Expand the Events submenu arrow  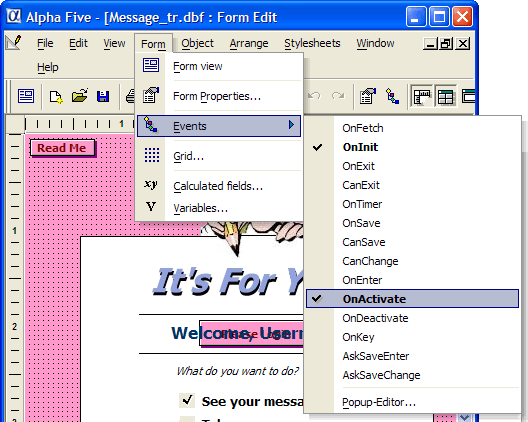point(291,125)
